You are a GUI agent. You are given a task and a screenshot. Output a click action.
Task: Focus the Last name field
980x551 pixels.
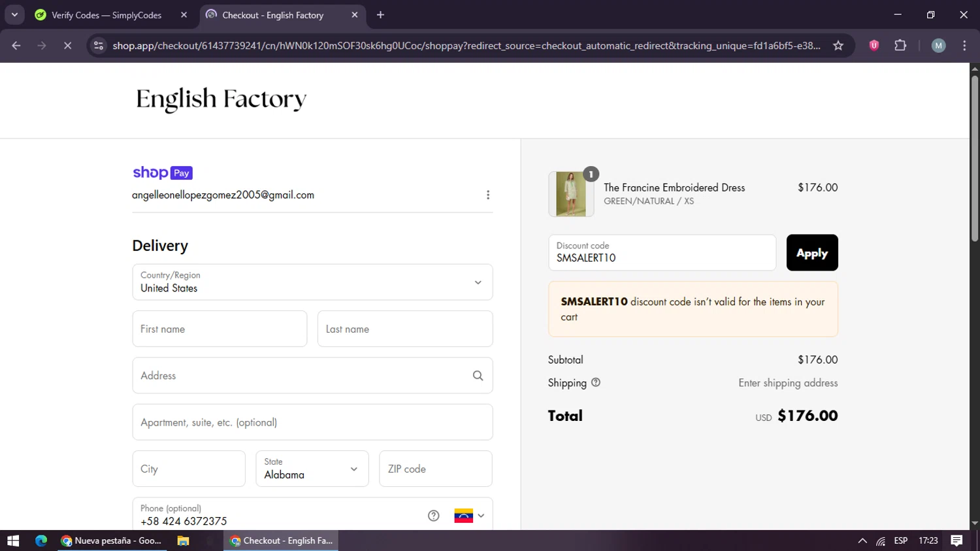405,329
